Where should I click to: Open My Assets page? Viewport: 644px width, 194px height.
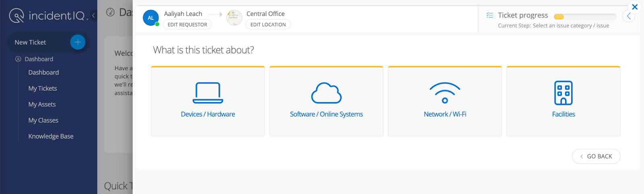click(x=42, y=104)
